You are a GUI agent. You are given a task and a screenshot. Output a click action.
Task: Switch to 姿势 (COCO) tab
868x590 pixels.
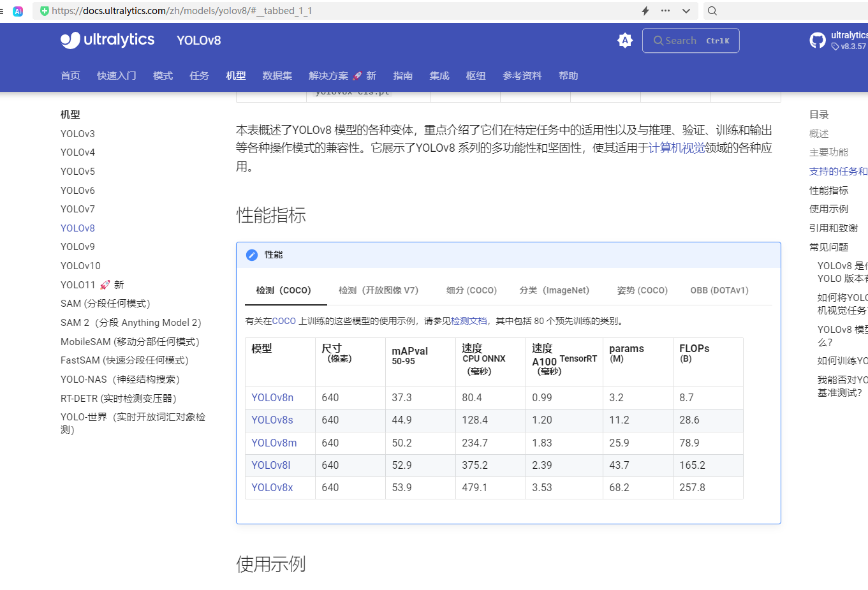pos(642,290)
